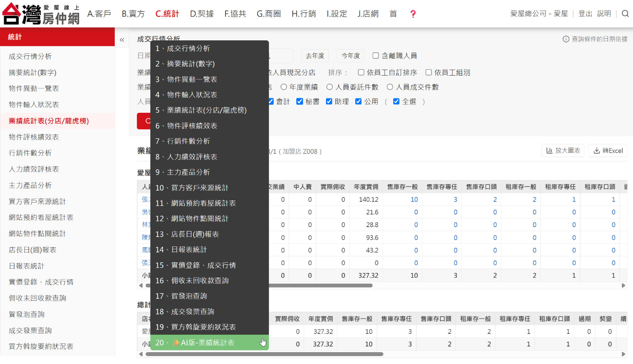Choose 10、買方客戶來源統計 in dropdown
Viewport: 633px width, 364px height.
(210, 188)
